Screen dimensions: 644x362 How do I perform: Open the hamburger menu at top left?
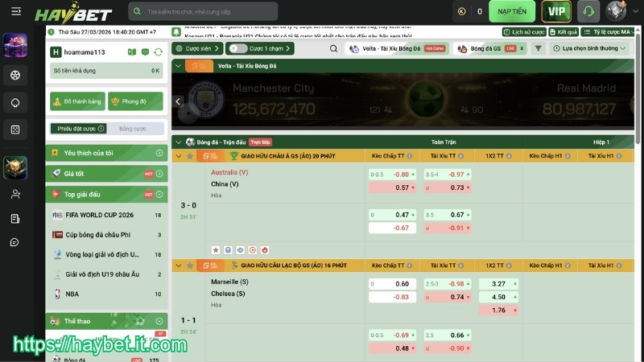click(16, 11)
